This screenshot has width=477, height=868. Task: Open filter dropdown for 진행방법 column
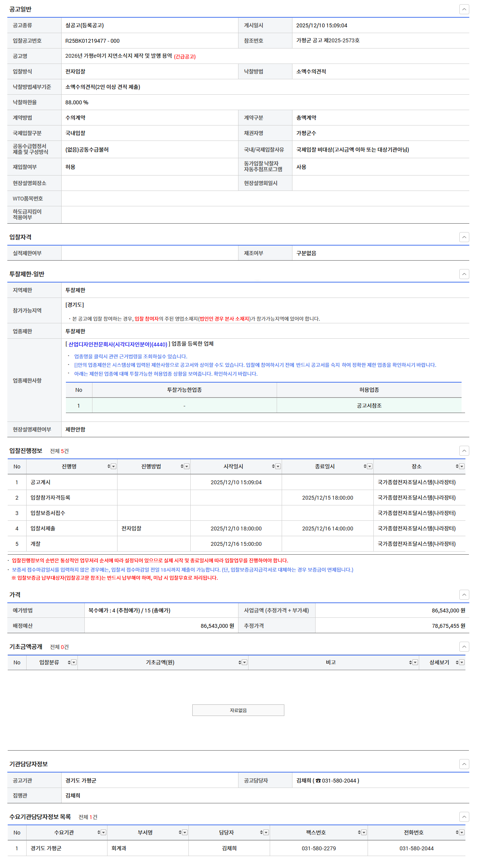187,467
